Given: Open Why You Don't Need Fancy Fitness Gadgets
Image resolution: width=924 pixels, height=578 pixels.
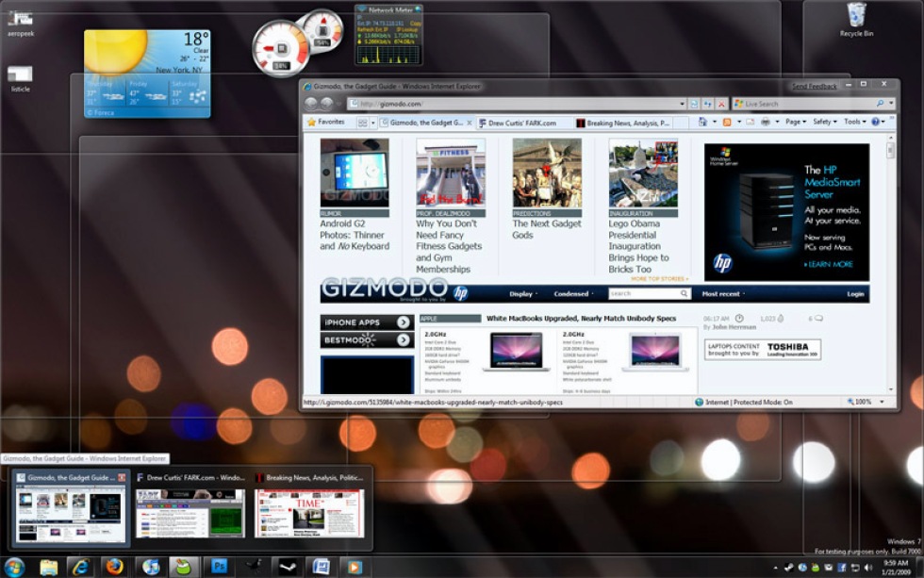Looking at the screenshot, I should pyautogui.click(x=449, y=246).
